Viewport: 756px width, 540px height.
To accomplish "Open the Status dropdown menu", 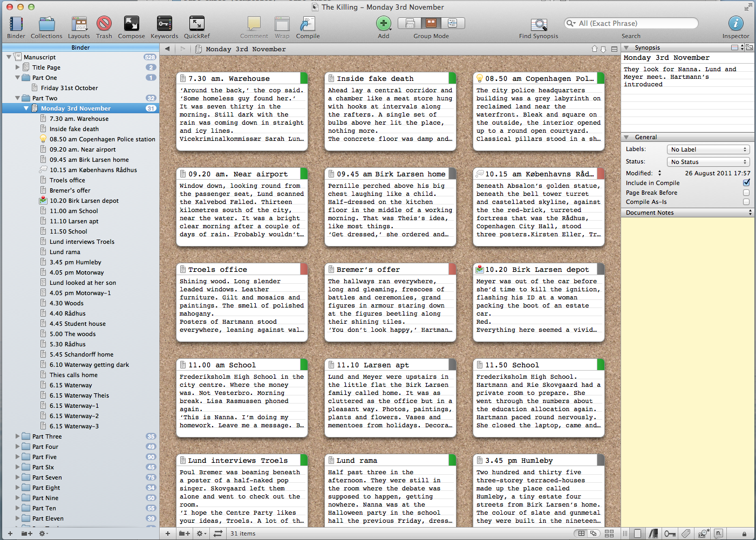I will click(x=708, y=162).
